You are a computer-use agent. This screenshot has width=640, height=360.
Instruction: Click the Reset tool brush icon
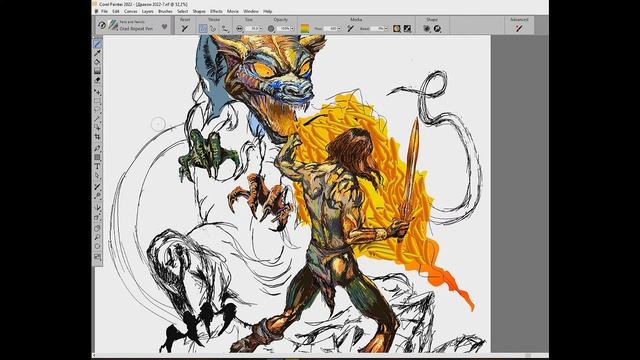[184, 29]
